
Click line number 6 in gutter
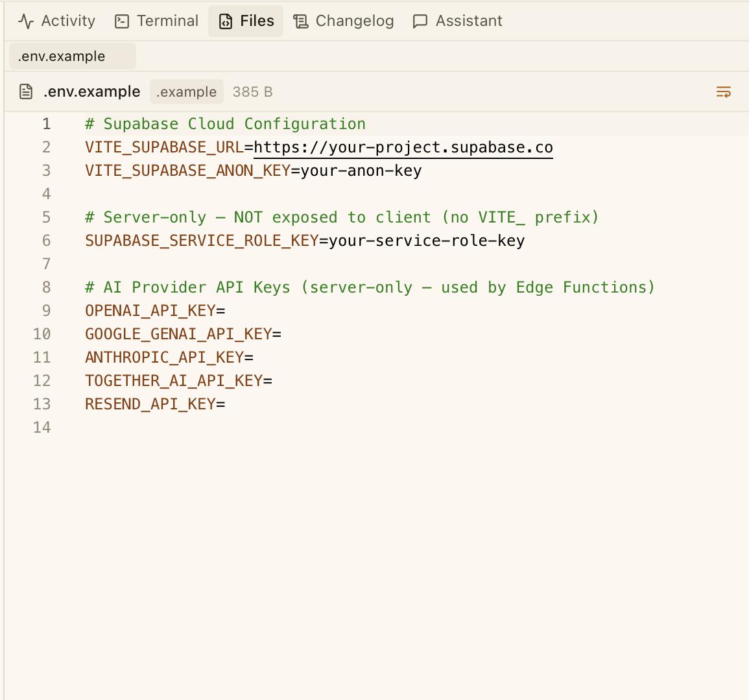pos(46,241)
